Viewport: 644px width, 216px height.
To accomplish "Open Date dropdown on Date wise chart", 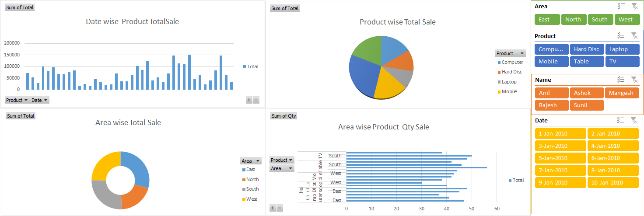I will [x=39, y=100].
